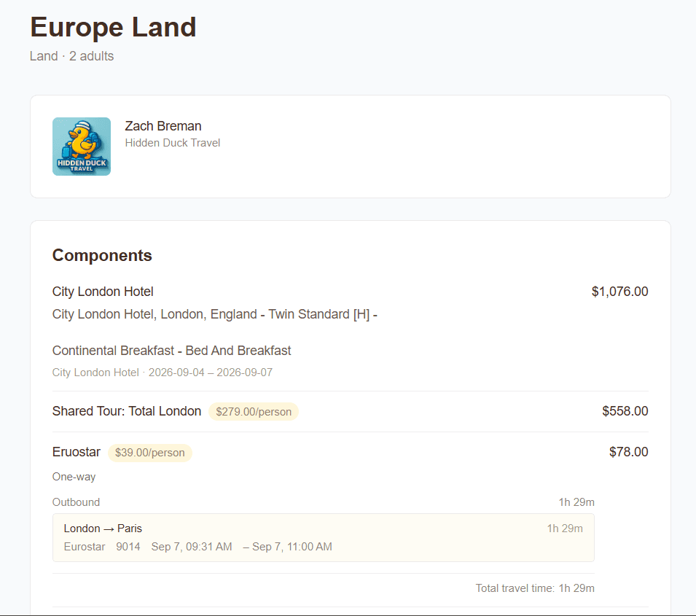The width and height of the screenshot is (696, 616).
Task: Open the City London Hotel component
Action: [102, 292]
